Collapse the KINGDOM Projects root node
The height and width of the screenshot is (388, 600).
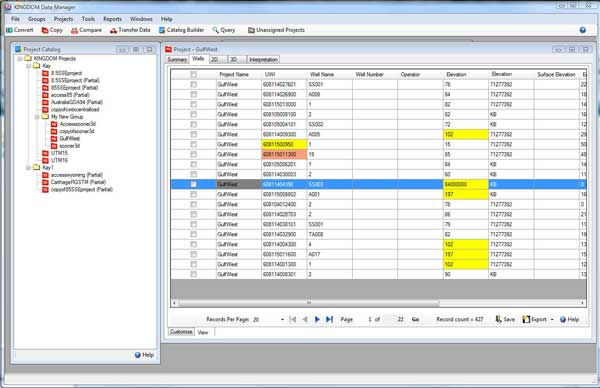[x=20, y=59]
